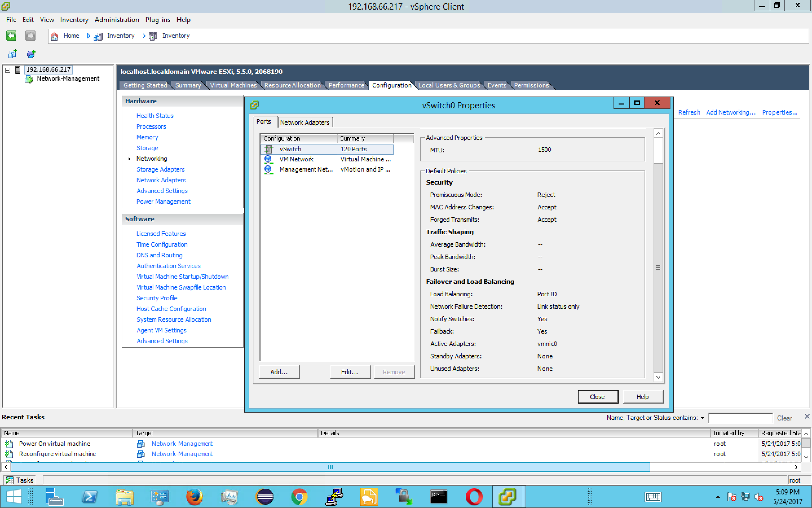Click the second Inventory breadcrumb arrow

pyautogui.click(x=144, y=36)
